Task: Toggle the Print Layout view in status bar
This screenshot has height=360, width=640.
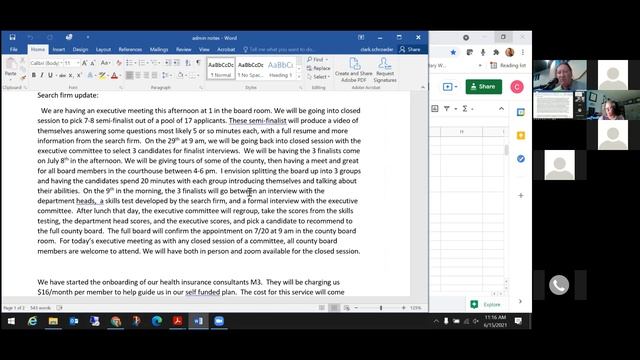Action: pyautogui.click(x=334, y=308)
